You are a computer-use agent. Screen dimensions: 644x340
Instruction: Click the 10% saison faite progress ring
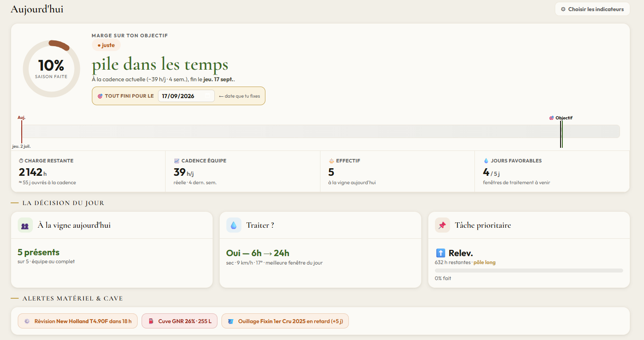coord(51,69)
